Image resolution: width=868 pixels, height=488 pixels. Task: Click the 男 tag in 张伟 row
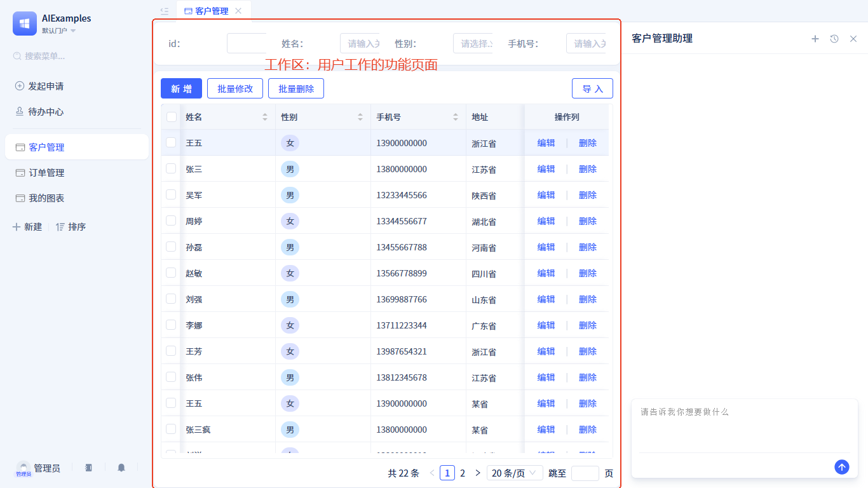(290, 377)
